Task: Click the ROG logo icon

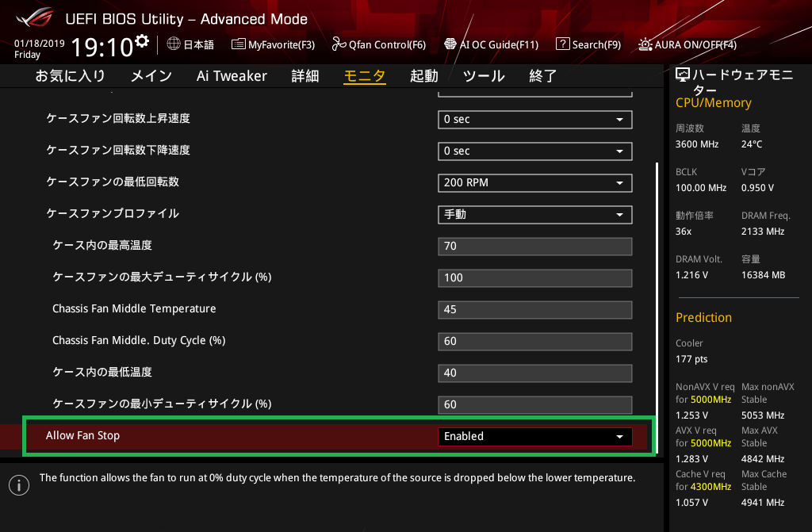Action: (34, 17)
